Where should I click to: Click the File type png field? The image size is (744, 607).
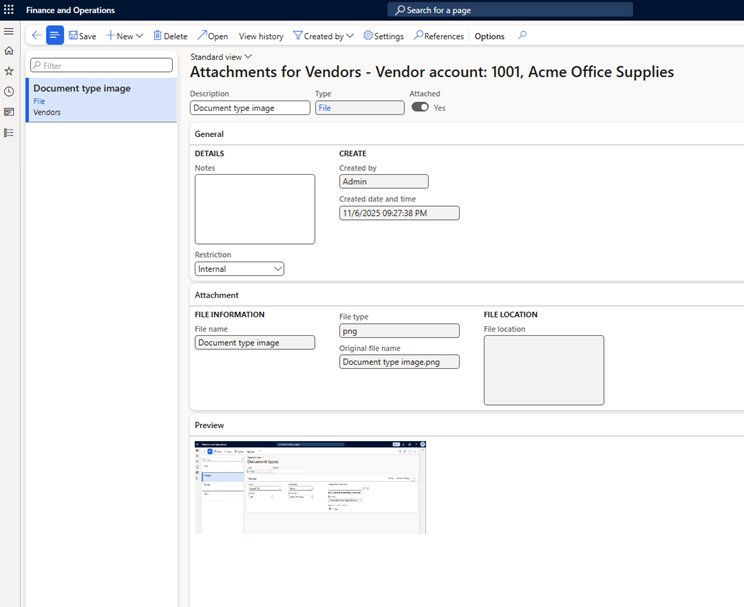pos(399,331)
